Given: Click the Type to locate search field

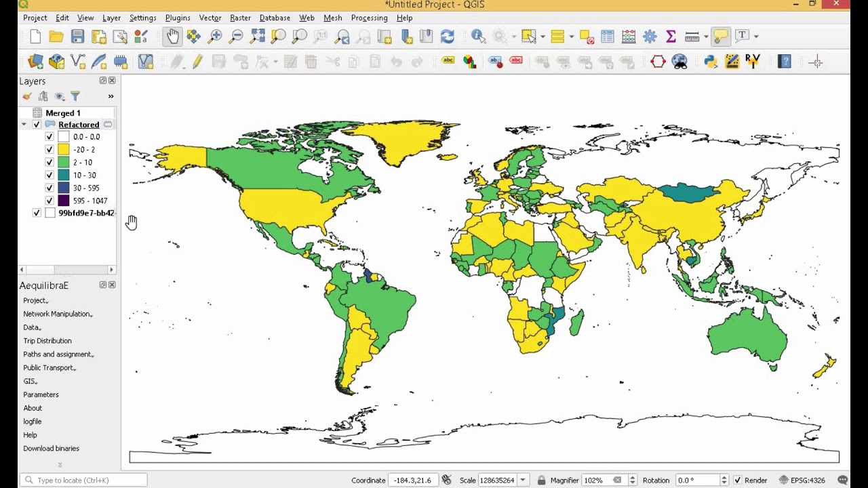Looking at the screenshot, I should pos(83,480).
